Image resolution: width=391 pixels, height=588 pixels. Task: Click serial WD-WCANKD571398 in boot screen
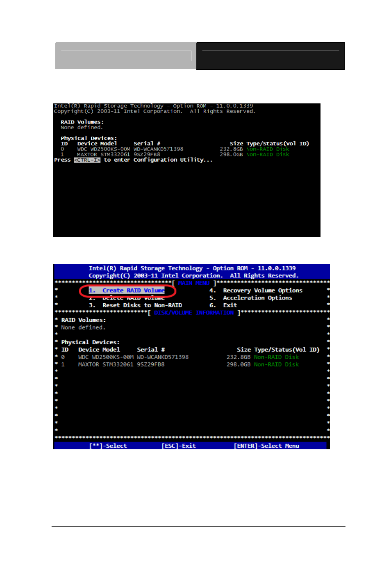[158, 149]
